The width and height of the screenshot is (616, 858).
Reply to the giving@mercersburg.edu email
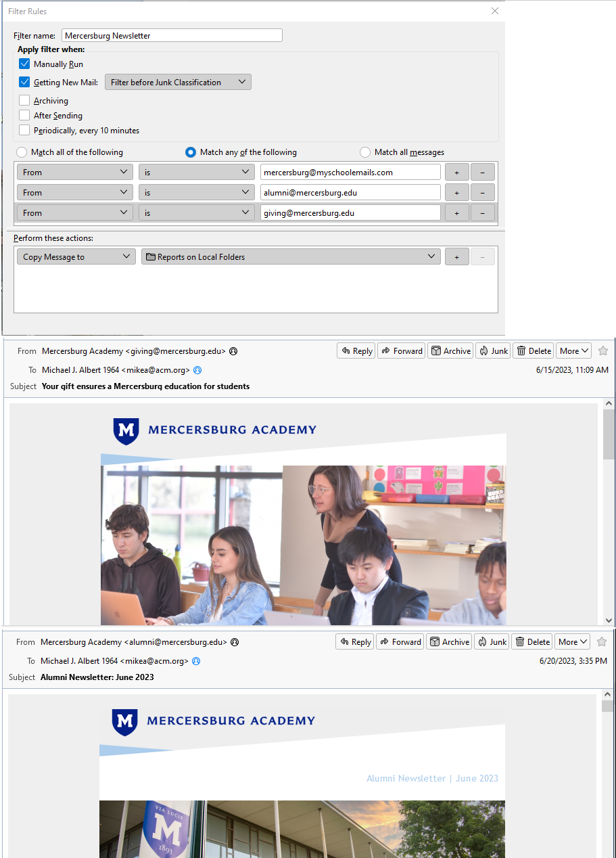click(x=356, y=351)
